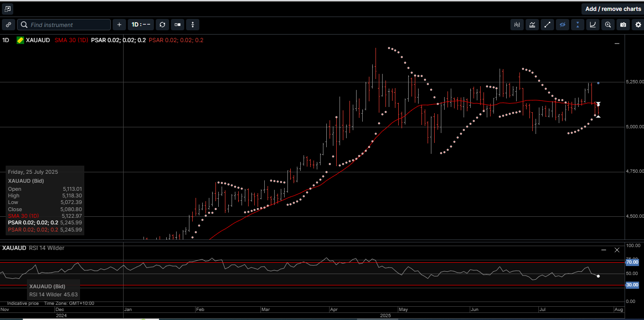Click the Add / remove charts button

[x=613, y=9]
